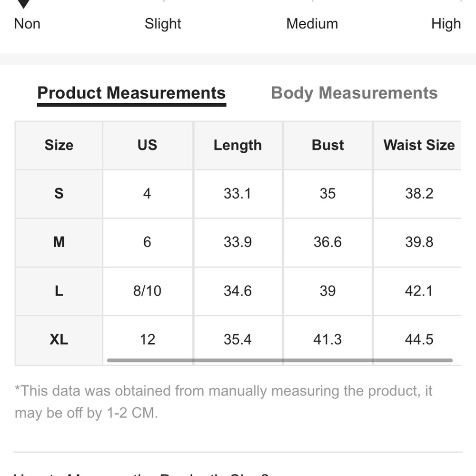476x476 pixels.
Task: Select the L size row label
Action: click(59, 291)
